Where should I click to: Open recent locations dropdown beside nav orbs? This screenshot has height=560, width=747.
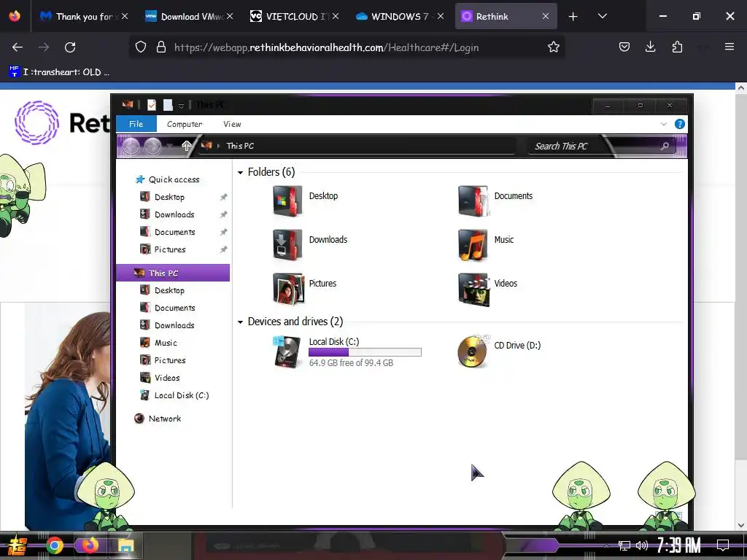(x=170, y=146)
